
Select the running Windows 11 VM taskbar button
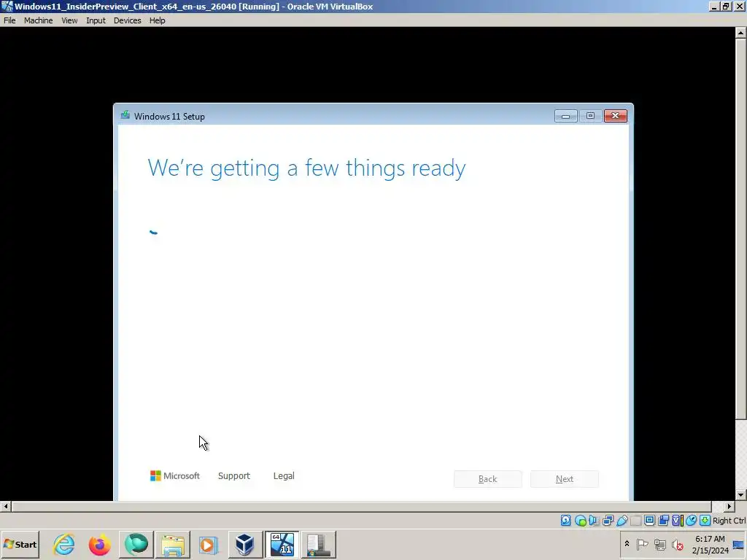click(x=282, y=544)
